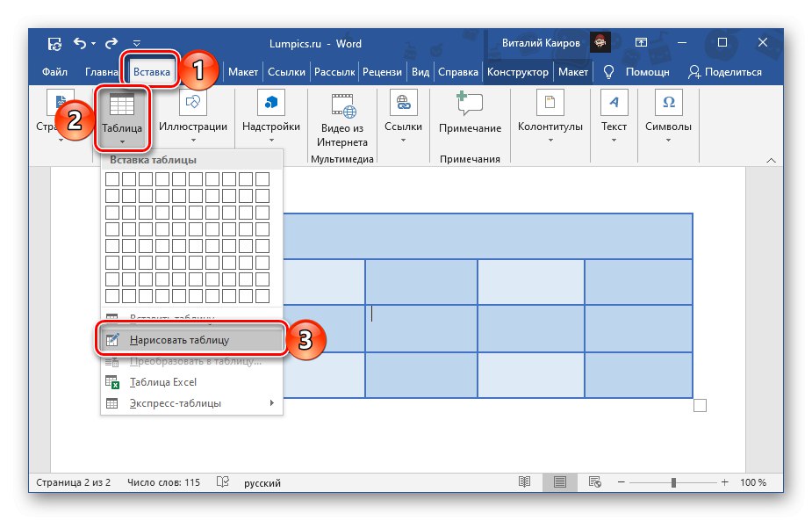Open the table Макет tab after Конструктор
The height and width of the screenshot is (521, 812).
572,72
